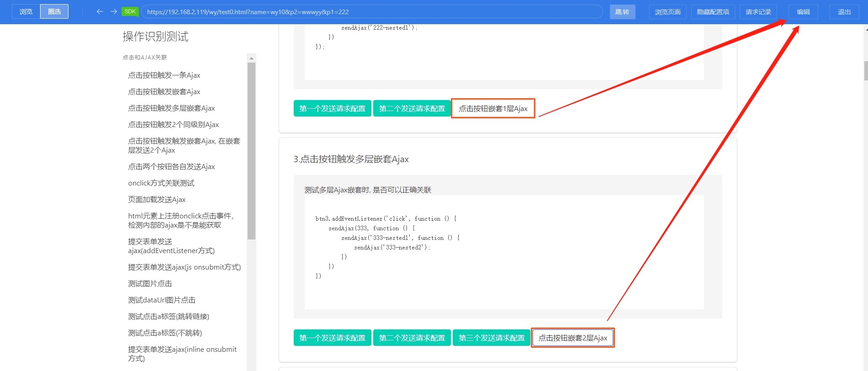
Task: Click 第二个发送请求配置 above section 3
Action: click(x=412, y=108)
